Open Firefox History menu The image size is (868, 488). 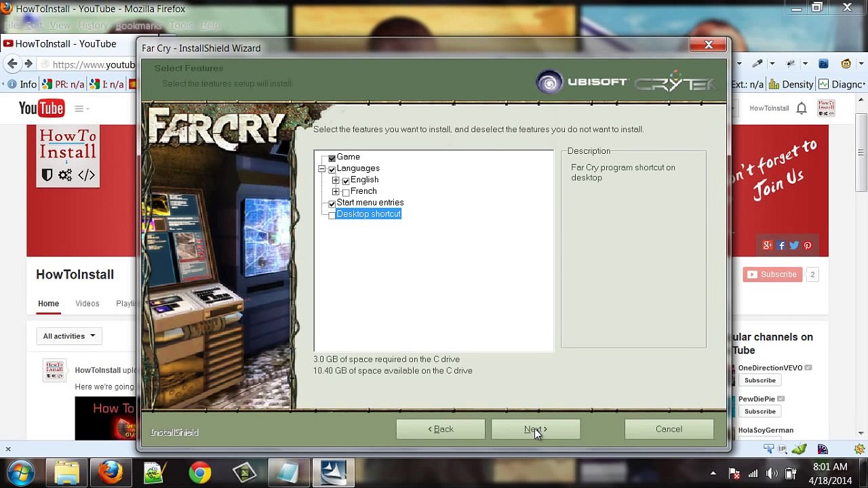click(x=93, y=26)
